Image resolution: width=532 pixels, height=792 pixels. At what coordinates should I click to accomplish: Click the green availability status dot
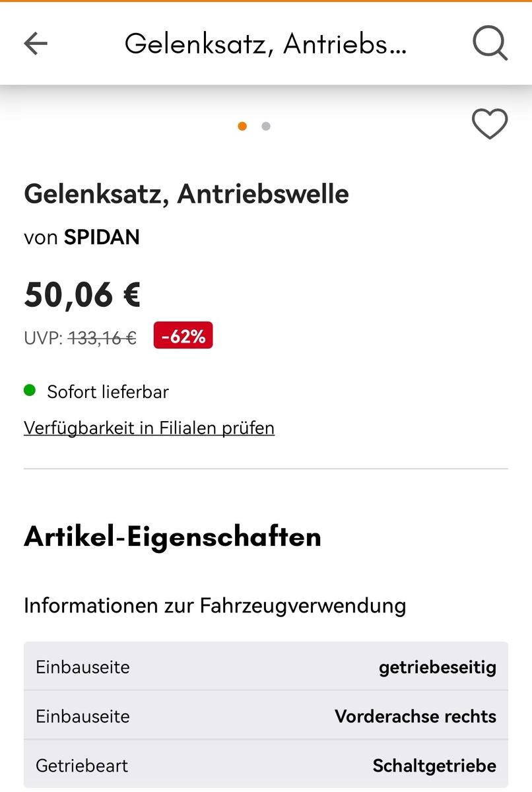(30, 391)
